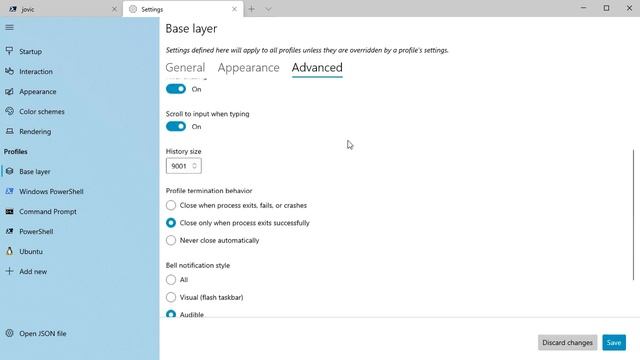Close the jovic tab
The height and width of the screenshot is (360, 640).
pyautogui.click(x=114, y=9)
